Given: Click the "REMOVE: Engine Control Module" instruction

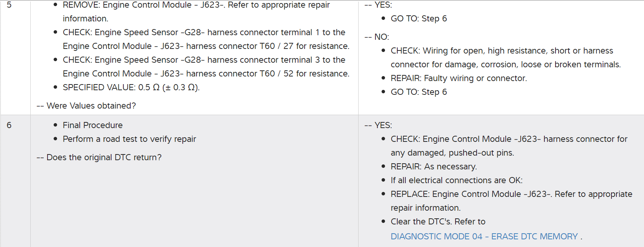Looking at the screenshot, I should click(x=196, y=5).
